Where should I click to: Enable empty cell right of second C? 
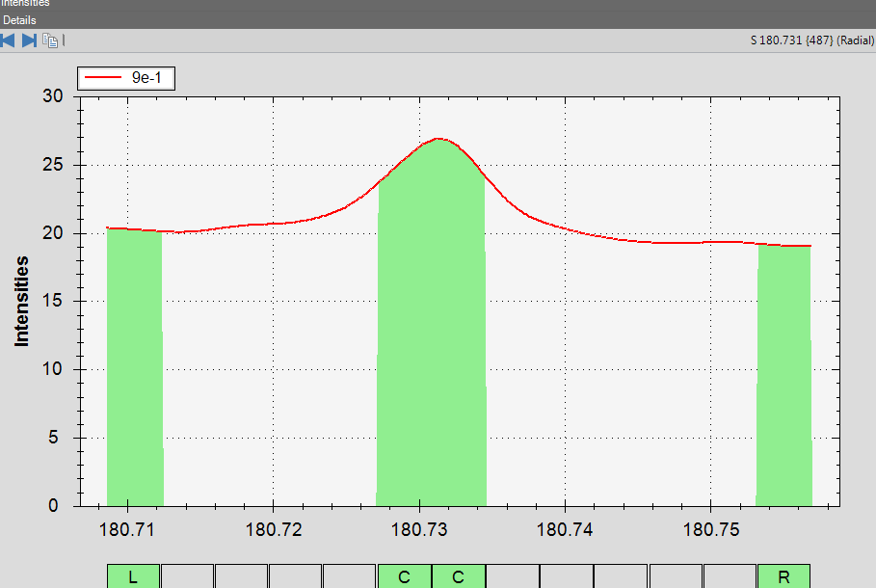tap(512, 576)
